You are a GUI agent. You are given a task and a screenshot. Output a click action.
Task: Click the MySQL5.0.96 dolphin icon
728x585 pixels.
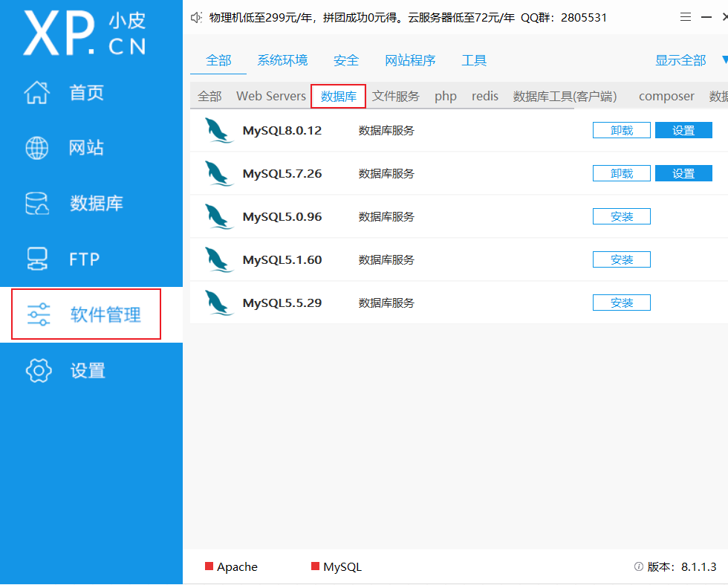(218, 216)
